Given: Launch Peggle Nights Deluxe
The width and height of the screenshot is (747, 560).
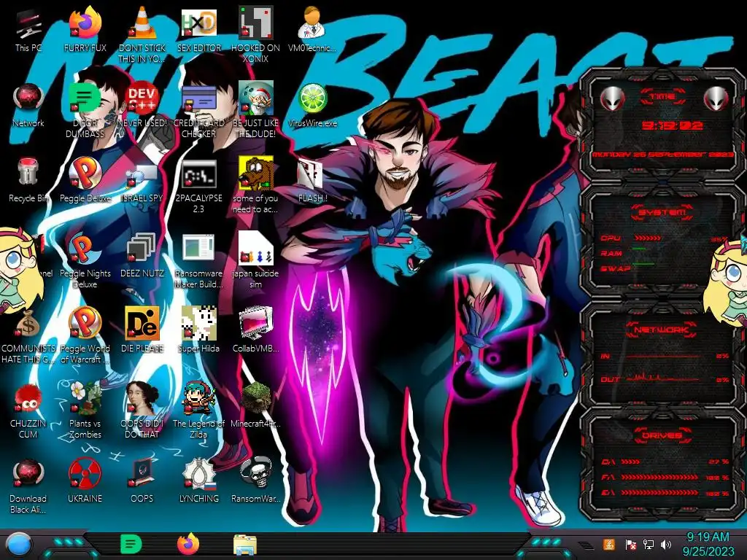Looking at the screenshot, I should tap(85, 260).
